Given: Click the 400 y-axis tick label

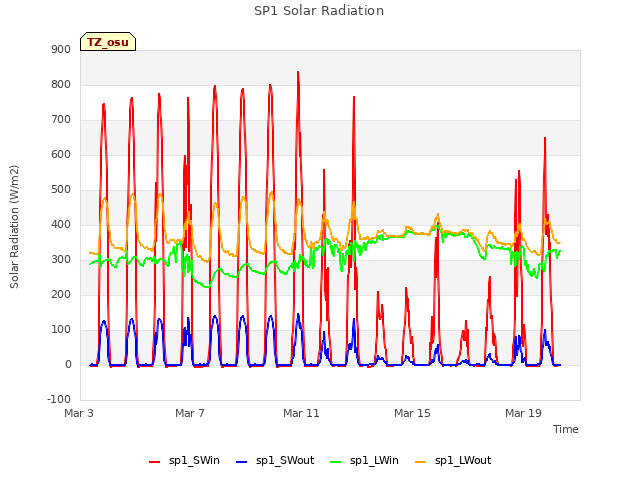Looking at the screenshot, I should tap(61, 225).
